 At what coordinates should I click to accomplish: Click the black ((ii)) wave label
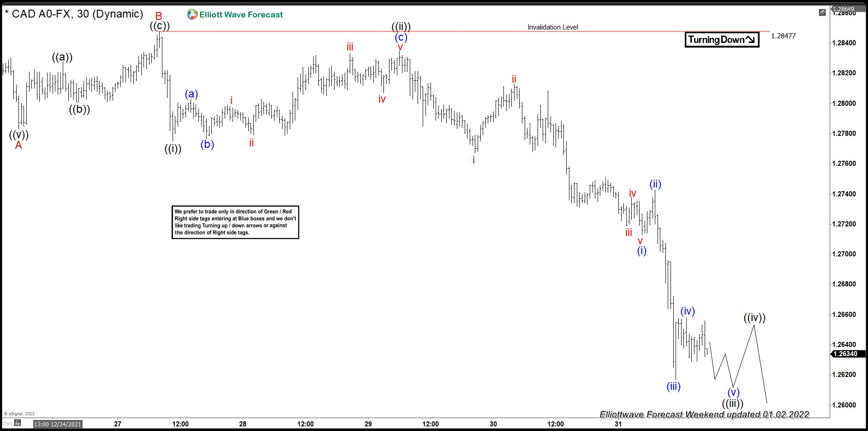pyautogui.click(x=401, y=26)
